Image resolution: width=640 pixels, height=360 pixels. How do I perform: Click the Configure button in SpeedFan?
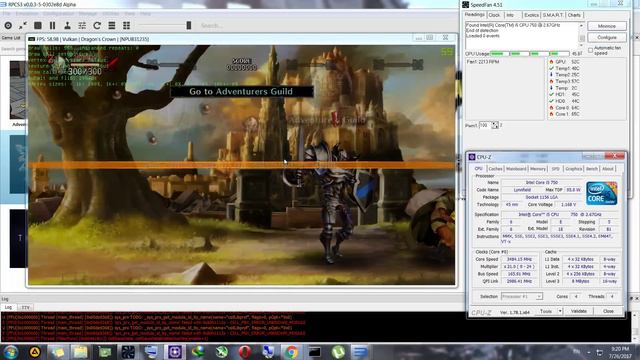607,38
